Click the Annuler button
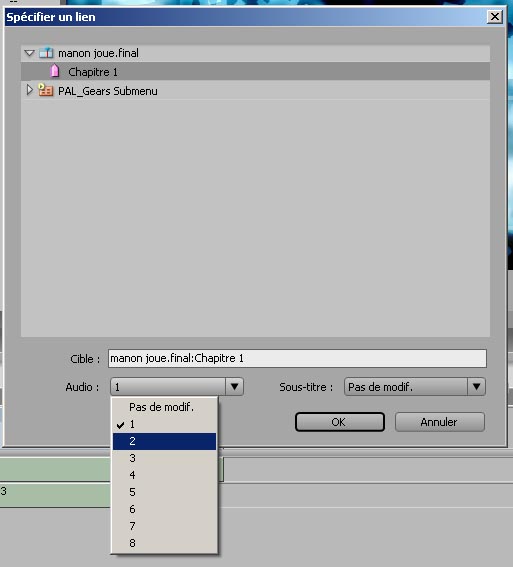 (440, 422)
